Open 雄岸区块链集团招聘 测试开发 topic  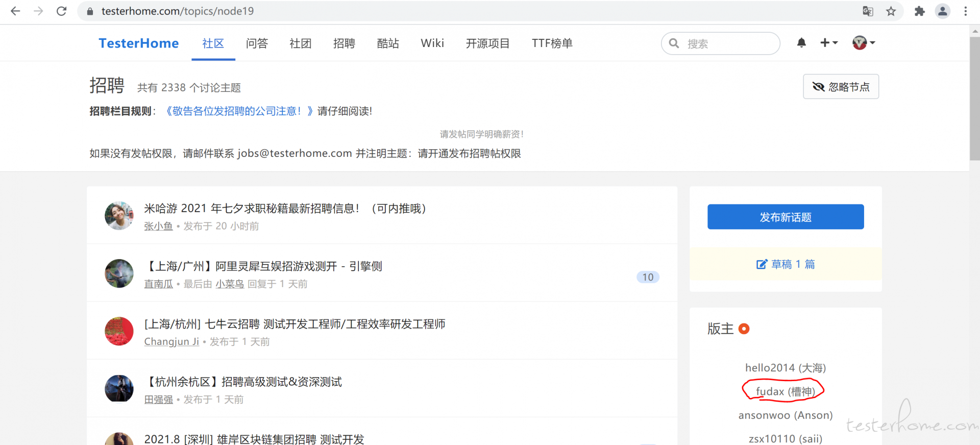(x=254, y=439)
